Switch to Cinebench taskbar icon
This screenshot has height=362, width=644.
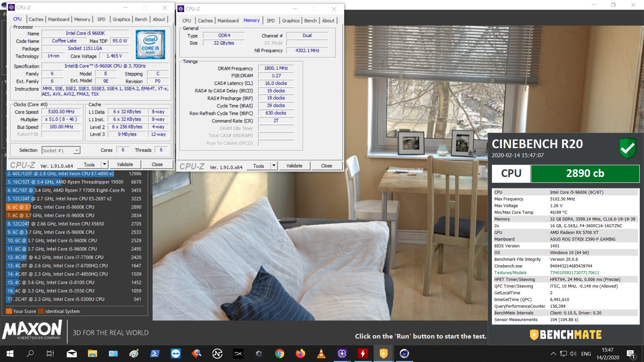404,354
